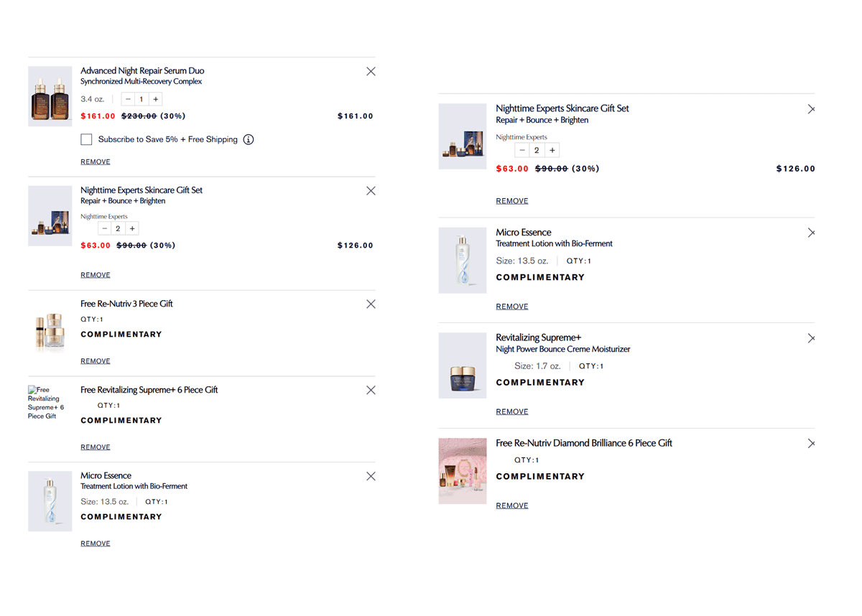
Task: Expand right Nighttime Experts Skincare Gift Set chevron
Action: click(x=811, y=109)
